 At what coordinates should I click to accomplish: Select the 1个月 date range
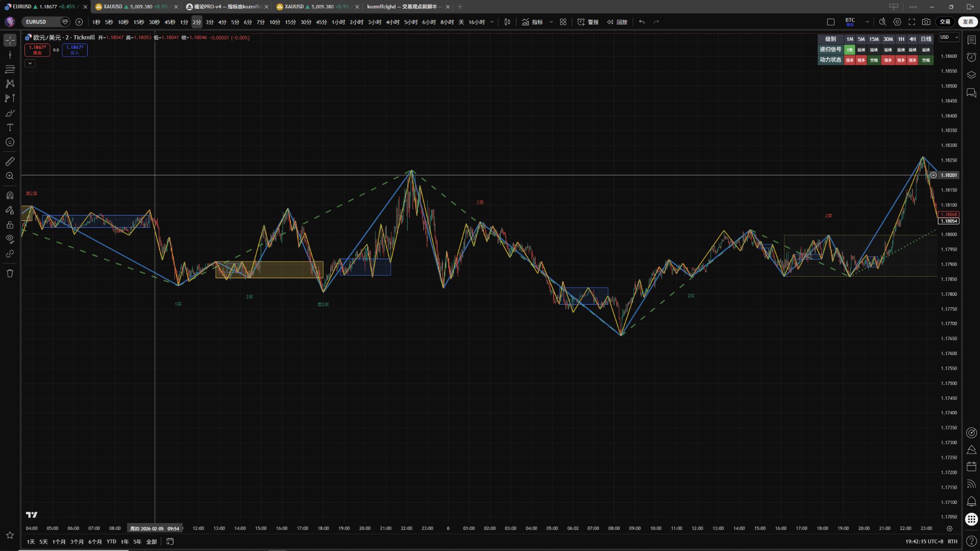(x=59, y=542)
